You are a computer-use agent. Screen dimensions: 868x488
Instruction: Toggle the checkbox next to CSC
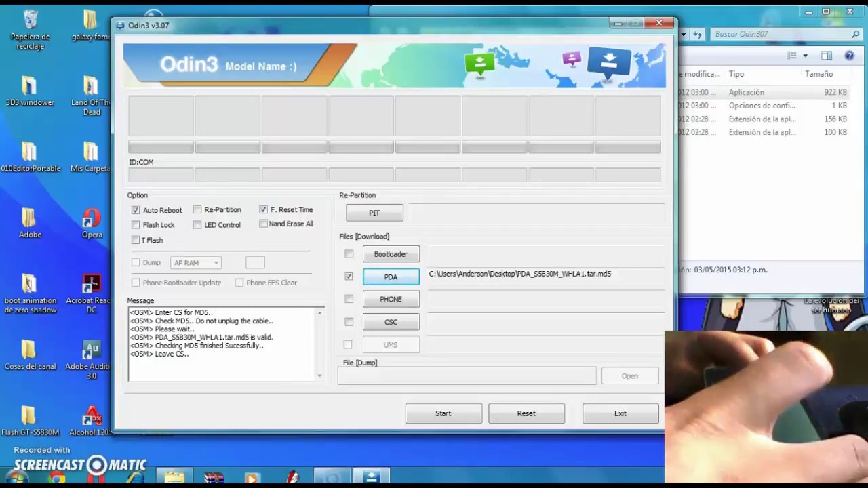pyautogui.click(x=349, y=322)
